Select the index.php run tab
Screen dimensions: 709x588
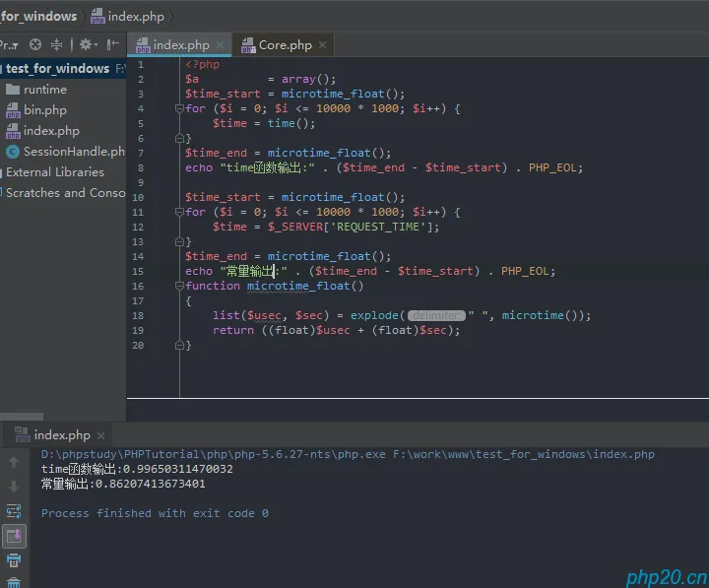[61, 434]
